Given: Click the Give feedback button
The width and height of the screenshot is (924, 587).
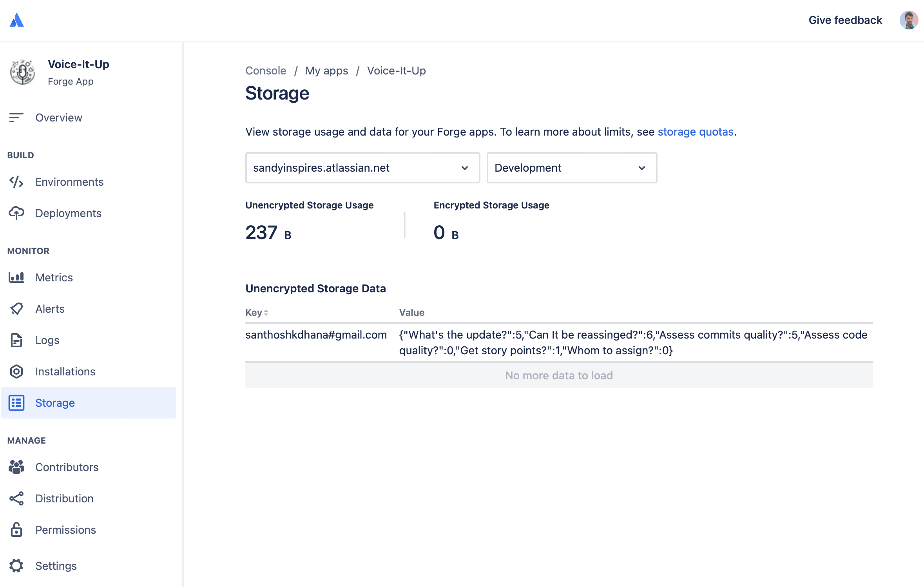Looking at the screenshot, I should click(x=845, y=20).
